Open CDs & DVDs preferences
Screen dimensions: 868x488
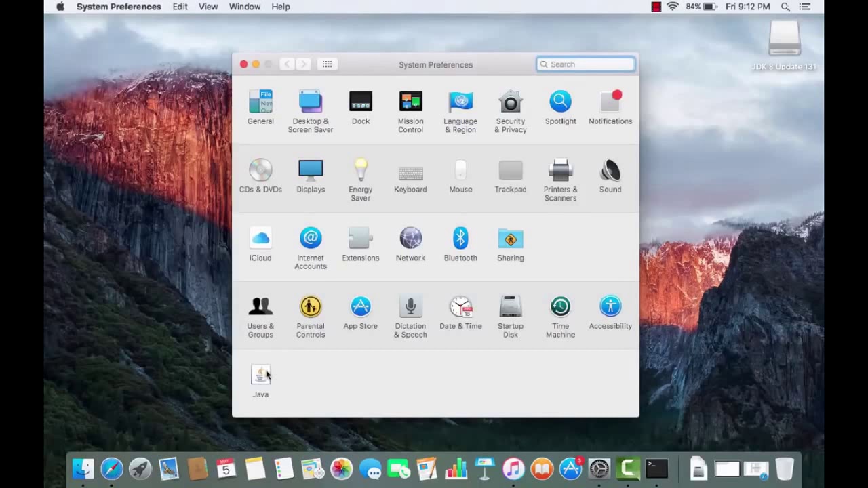click(x=260, y=176)
